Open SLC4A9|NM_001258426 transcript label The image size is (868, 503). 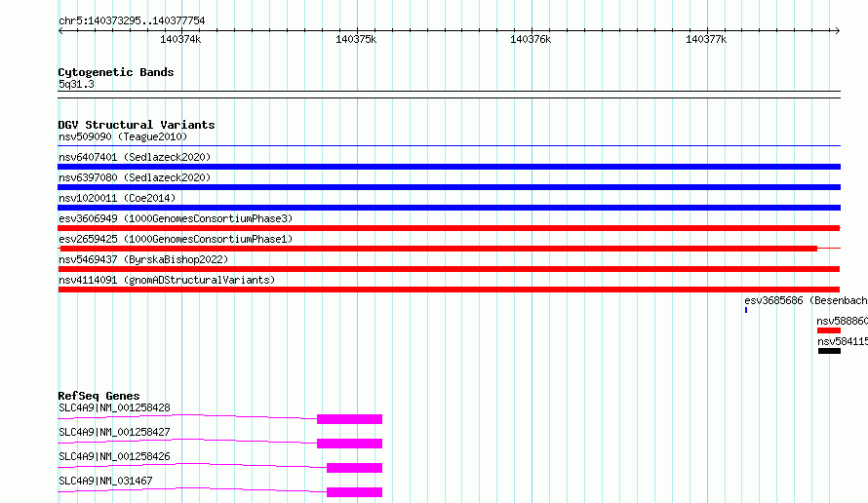point(114,456)
